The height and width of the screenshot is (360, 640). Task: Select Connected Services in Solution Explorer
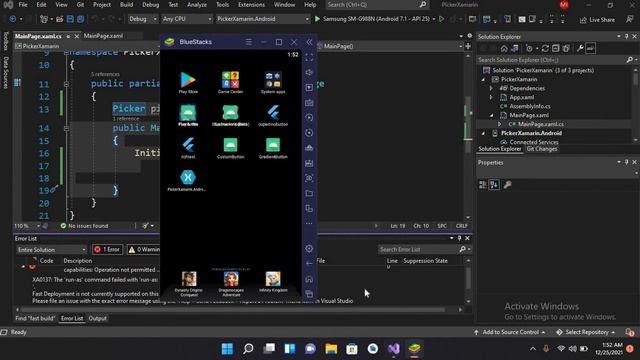click(x=533, y=142)
